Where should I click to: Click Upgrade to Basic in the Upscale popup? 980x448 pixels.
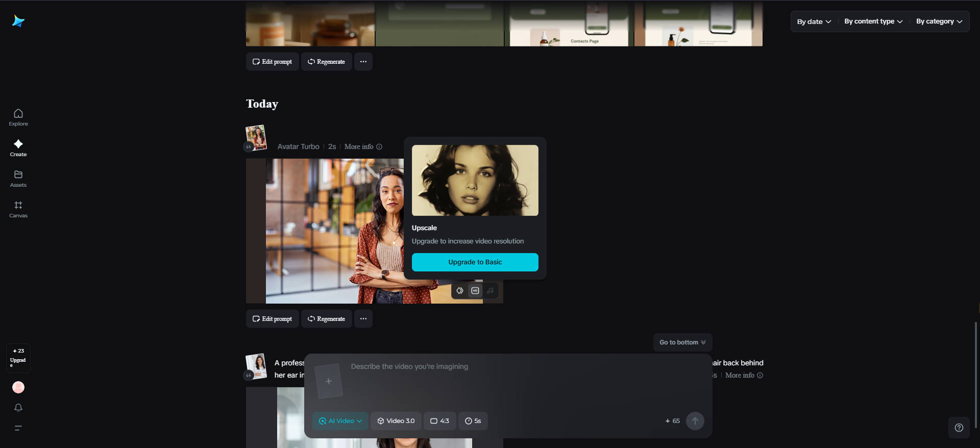point(475,262)
